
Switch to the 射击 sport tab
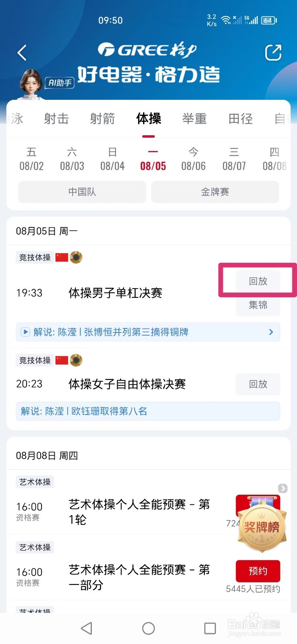[x=56, y=119]
